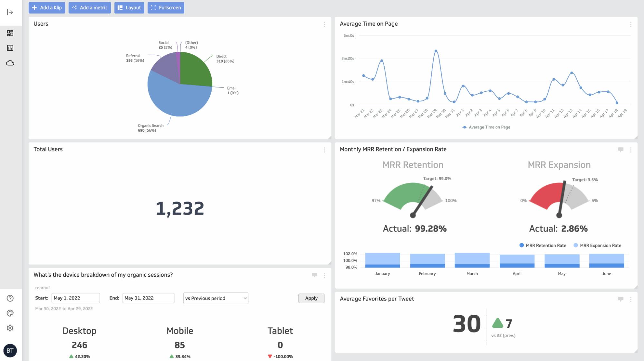Expand the Users pie chart options menu
Viewport: 644px width, 361px height.
click(325, 24)
